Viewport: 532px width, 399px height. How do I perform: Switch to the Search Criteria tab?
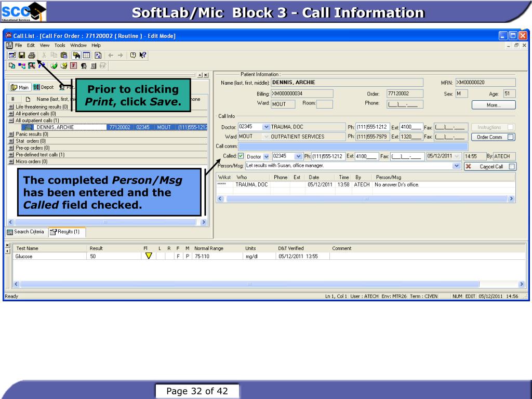[26, 232]
